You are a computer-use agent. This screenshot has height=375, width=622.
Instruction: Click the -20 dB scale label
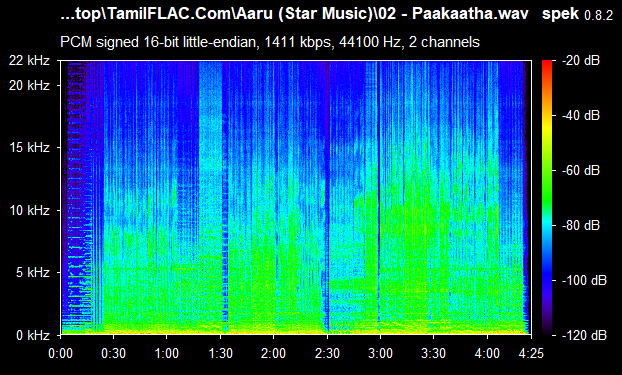pyautogui.click(x=581, y=60)
